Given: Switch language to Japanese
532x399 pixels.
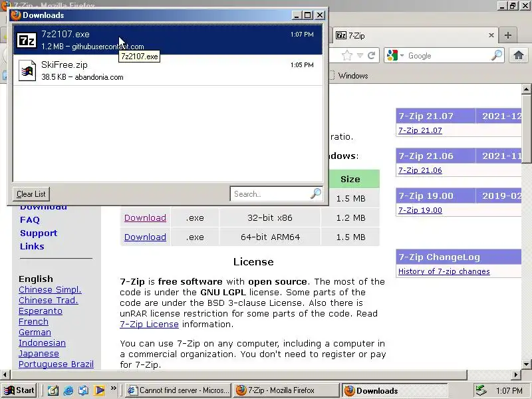Looking at the screenshot, I should coord(39,354).
